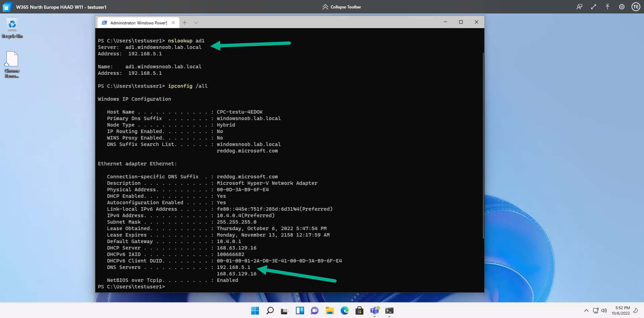
Task: Click Default Gateway value 10.4.0.1
Action: click(x=229, y=242)
